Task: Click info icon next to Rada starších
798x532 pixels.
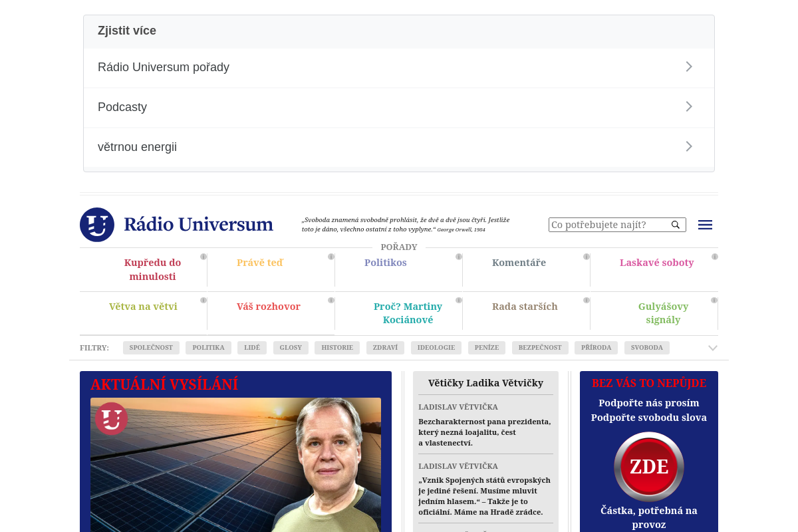Action: pyautogui.click(x=587, y=300)
